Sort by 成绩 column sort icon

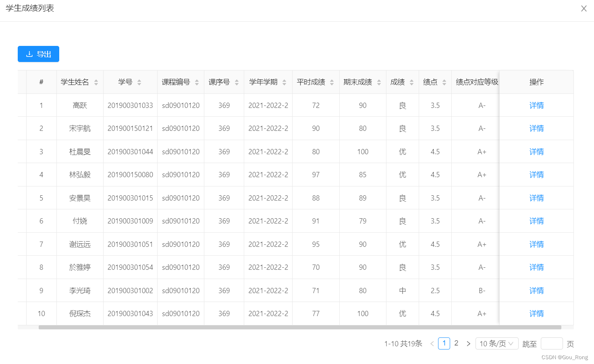[x=411, y=82]
